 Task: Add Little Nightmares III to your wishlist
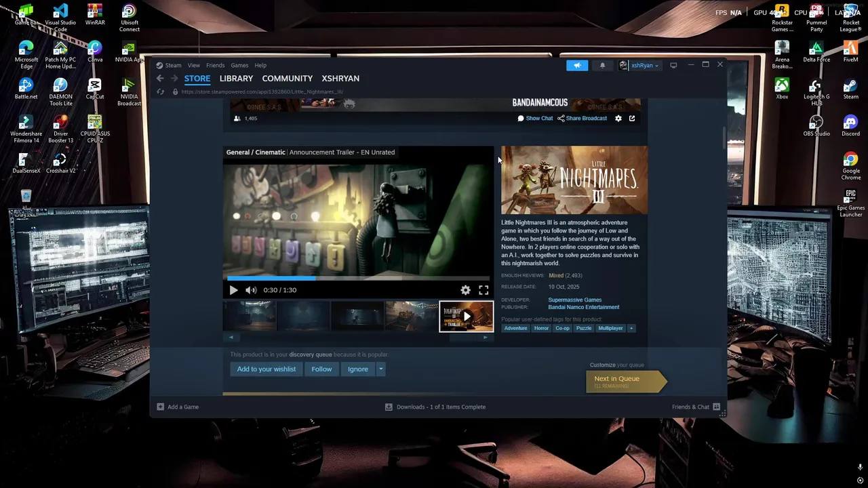coord(267,369)
